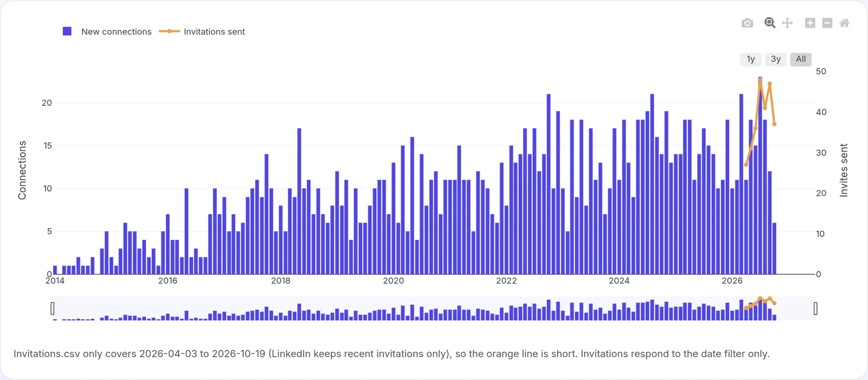The width and height of the screenshot is (868, 380).
Task: Grab the left range slider handle
Action: [x=53, y=308]
